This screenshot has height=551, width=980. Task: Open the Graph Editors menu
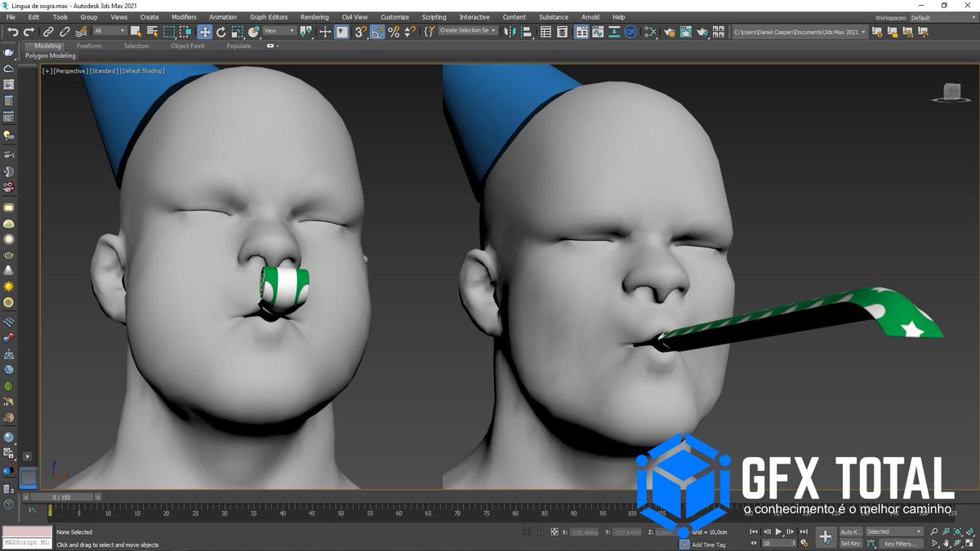pos(269,17)
